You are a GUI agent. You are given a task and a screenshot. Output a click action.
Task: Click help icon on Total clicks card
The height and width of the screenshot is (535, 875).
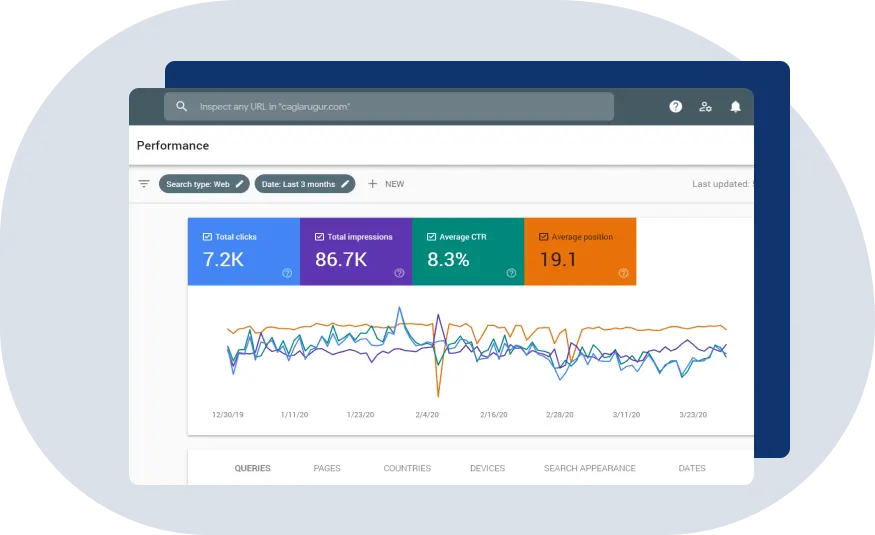pyautogui.click(x=287, y=273)
